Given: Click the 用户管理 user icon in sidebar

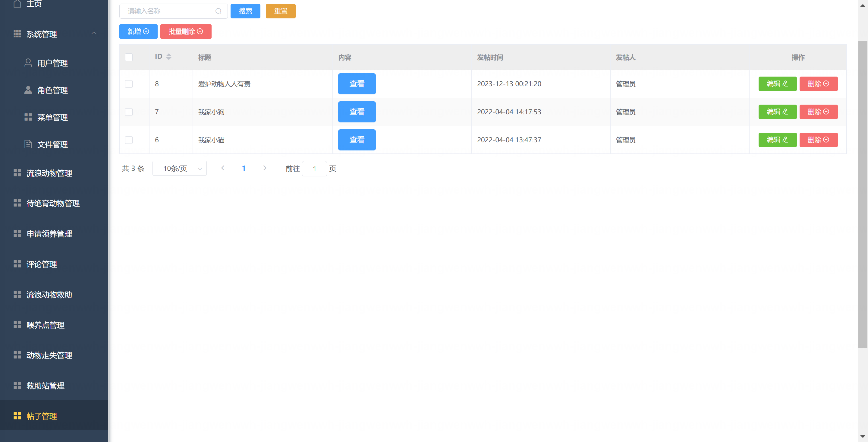Looking at the screenshot, I should (28, 63).
